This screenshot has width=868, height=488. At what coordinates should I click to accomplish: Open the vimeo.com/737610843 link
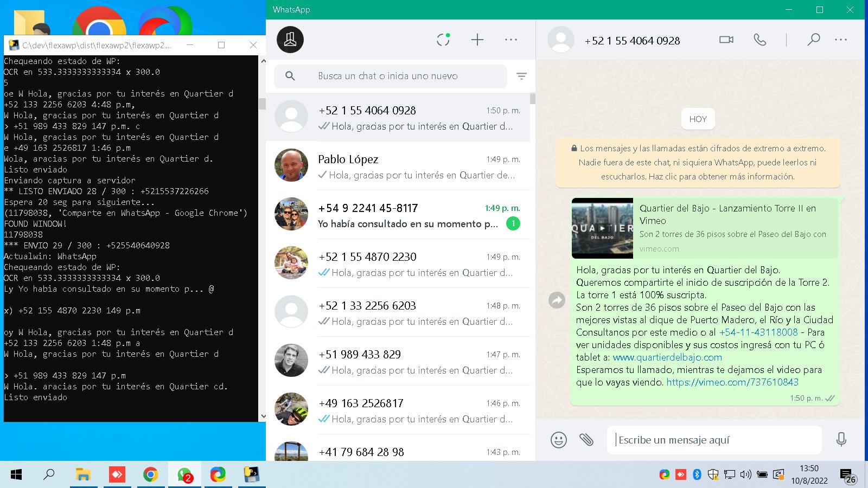coord(732,382)
